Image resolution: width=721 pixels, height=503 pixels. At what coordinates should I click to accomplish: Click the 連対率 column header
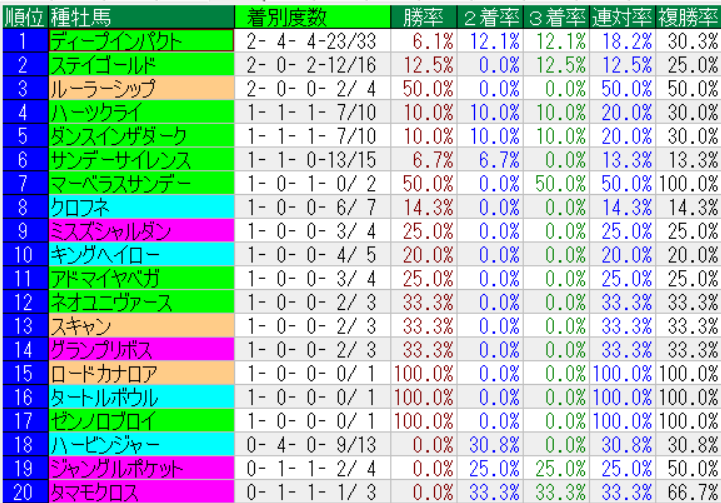[x=622, y=17]
